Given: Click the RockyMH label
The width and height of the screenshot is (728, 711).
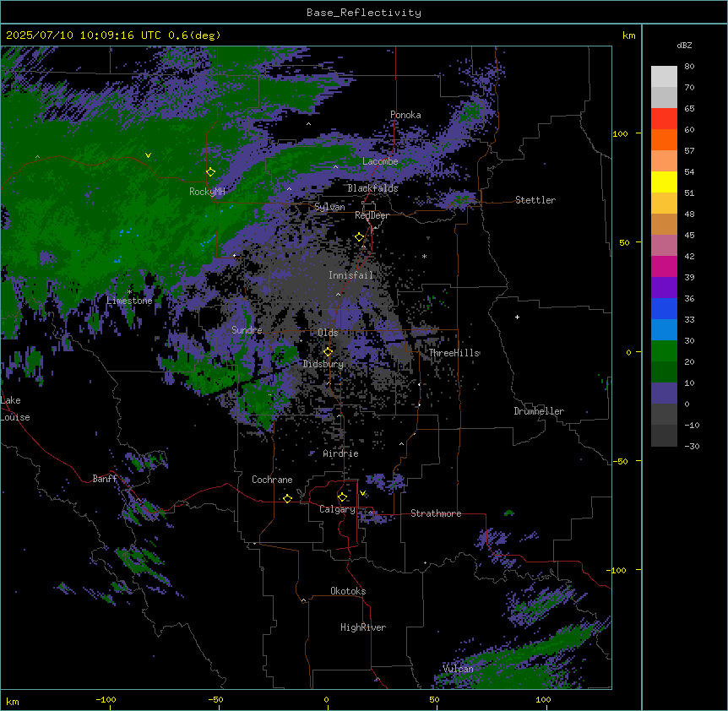Looking at the screenshot, I should [x=207, y=192].
